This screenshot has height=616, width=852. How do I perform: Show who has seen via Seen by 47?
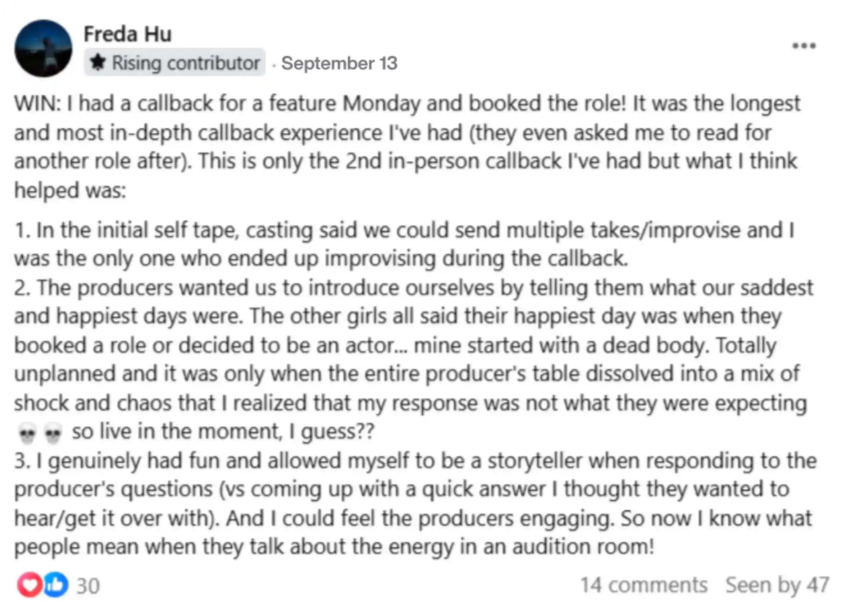click(777, 585)
